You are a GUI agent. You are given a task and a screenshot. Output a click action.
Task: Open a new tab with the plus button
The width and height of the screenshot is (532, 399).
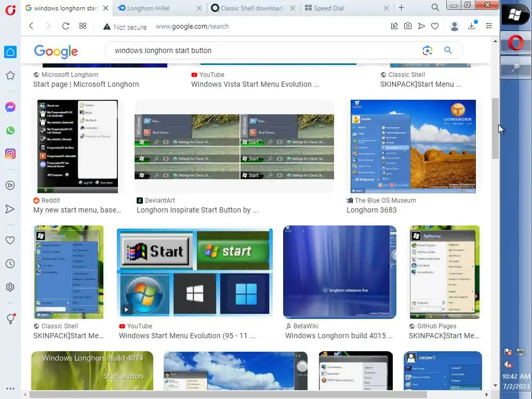coord(402,7)
